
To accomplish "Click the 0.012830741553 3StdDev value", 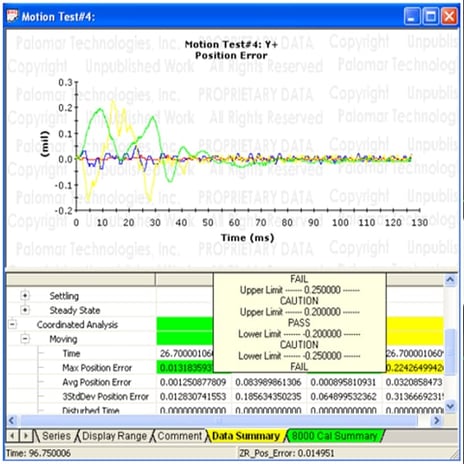I will [193, 396].
